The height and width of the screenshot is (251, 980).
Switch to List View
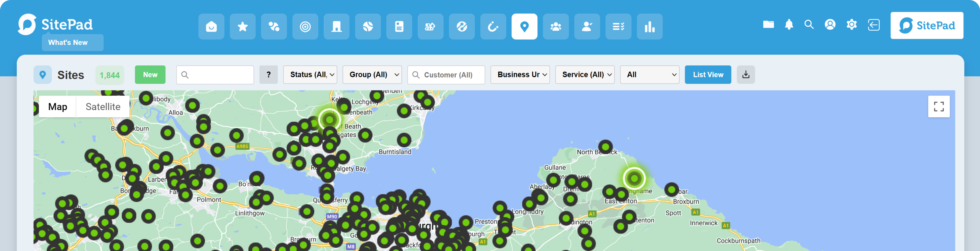(x=708, y=75)
